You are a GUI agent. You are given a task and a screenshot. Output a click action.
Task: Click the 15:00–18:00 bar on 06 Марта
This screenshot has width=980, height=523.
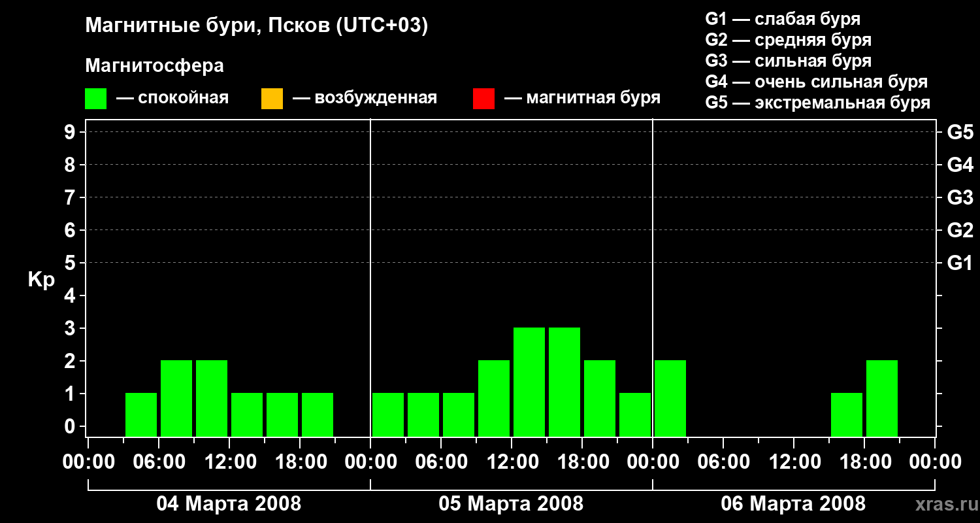click(x=847, y=414)
